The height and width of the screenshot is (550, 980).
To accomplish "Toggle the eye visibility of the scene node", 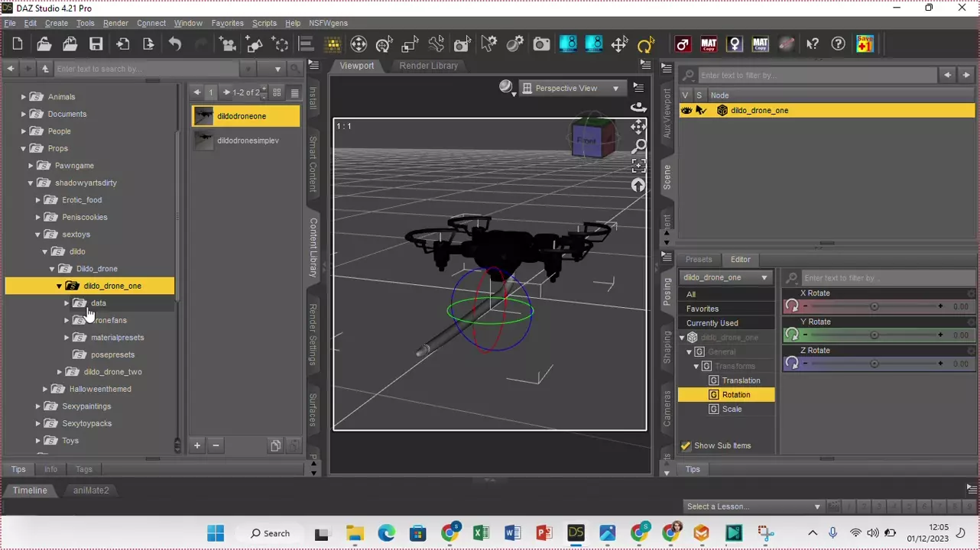I will pyautogui.click(x=686, y=111).
